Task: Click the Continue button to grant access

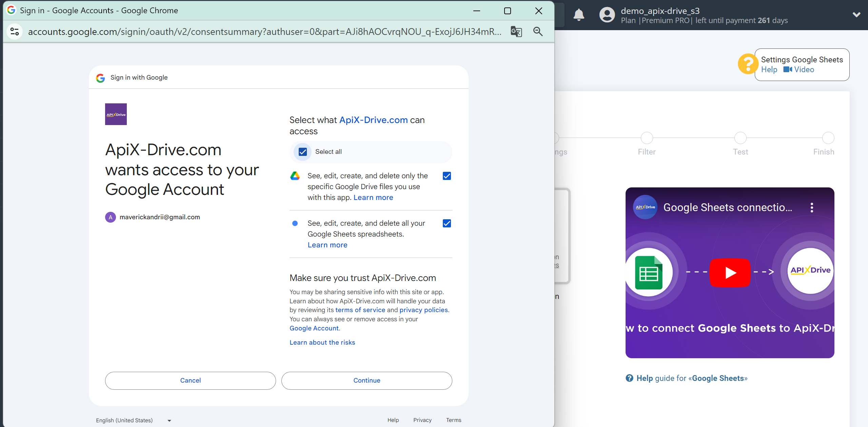Action: (x=367, y=380)
